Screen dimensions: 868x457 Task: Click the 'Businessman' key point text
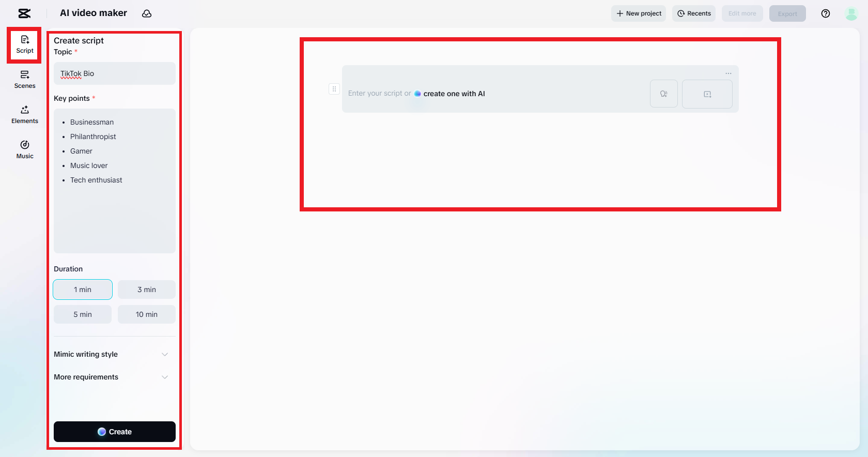coord(92,122)
